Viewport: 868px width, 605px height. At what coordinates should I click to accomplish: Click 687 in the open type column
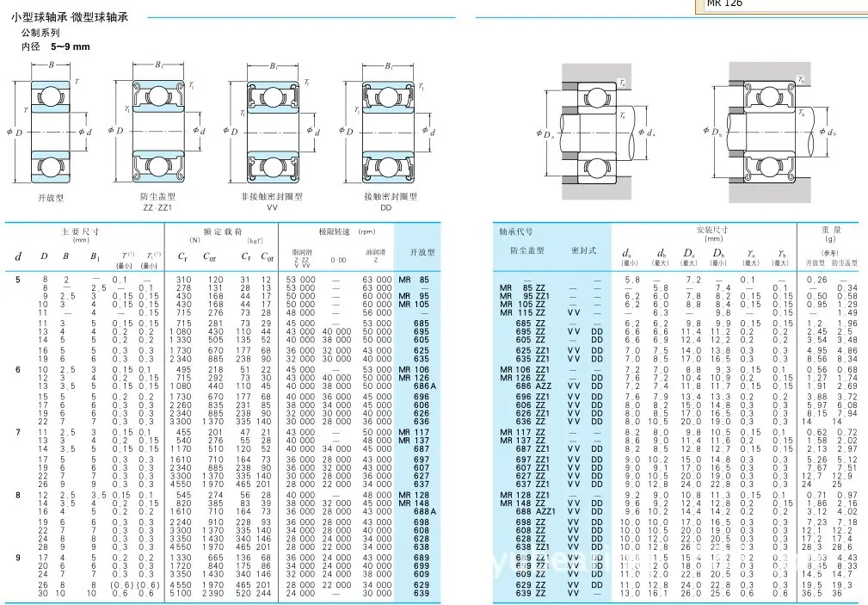[422, 448]
